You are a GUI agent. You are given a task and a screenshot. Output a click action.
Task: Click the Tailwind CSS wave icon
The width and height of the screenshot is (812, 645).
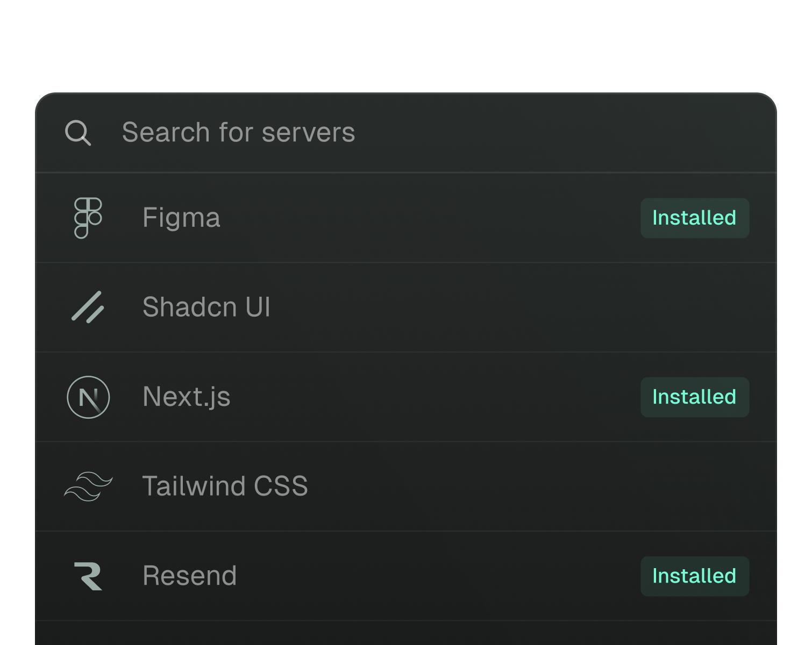88,486
